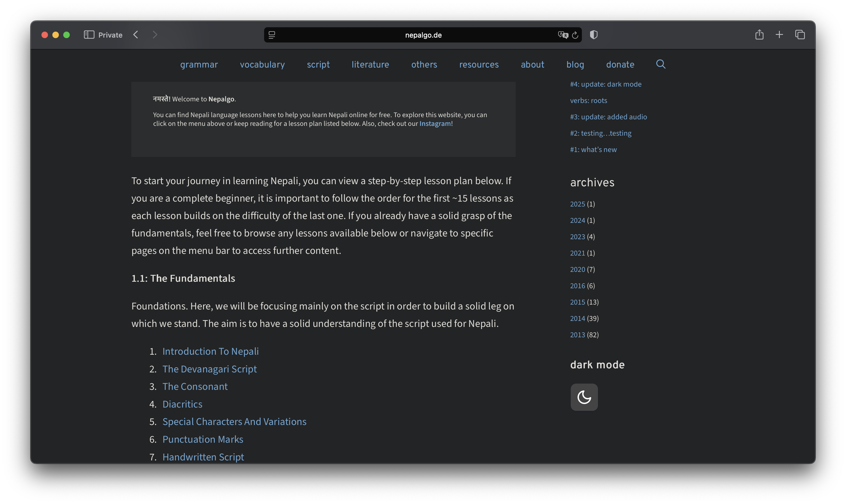Open the donate page
Viewport: 846px width, 504px height.
pos(620,64)
